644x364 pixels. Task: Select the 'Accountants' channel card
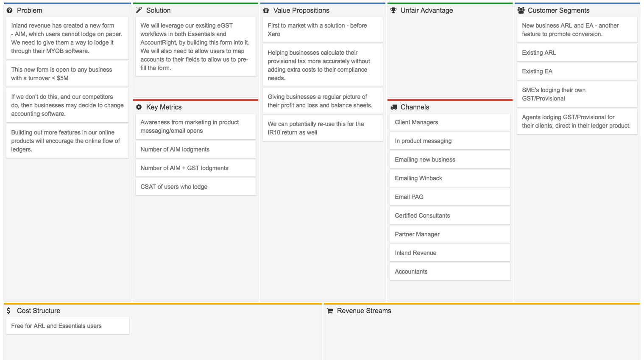[450, 272]
